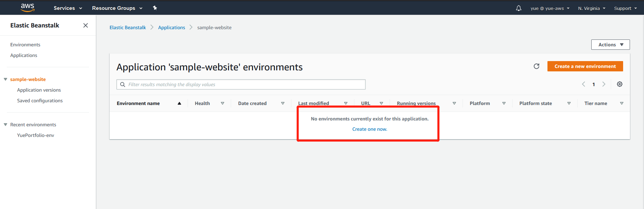Screen dimensions: 644x209
Task: Click Create a new environment button
Action: (x=585, y=66)
